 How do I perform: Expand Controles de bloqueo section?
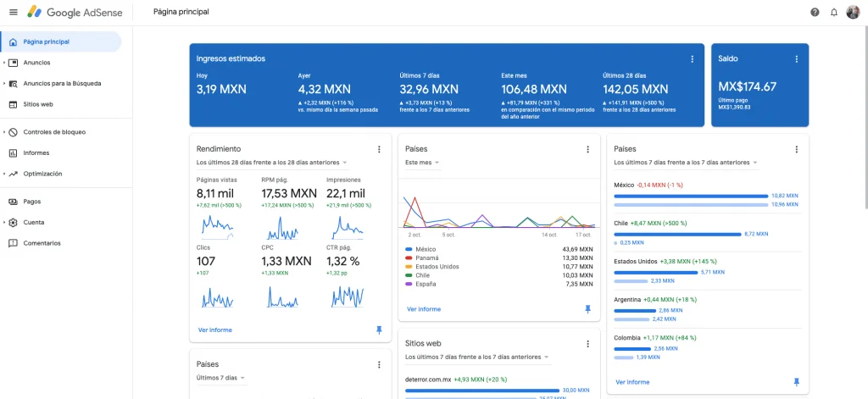pyautogui.click(x=4, y=132)
